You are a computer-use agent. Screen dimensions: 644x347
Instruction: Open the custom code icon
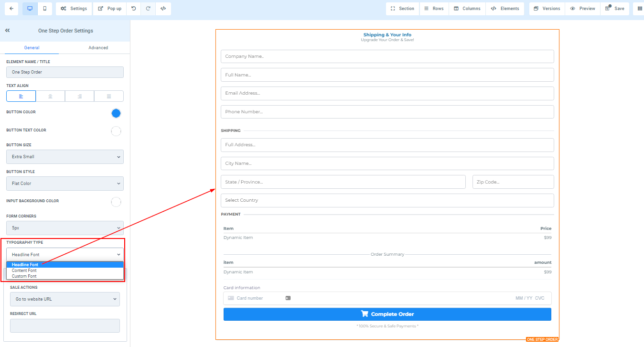point(163,9)
